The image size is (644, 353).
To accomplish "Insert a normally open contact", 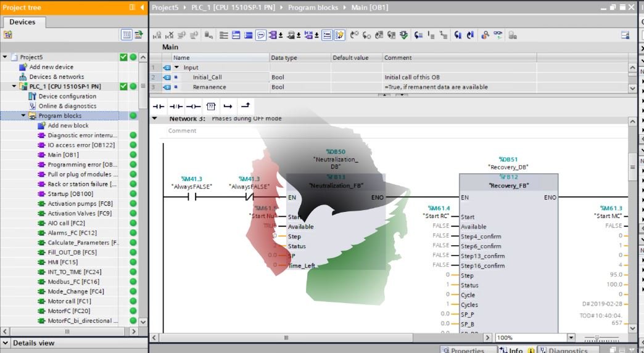I will click(159, 106).
